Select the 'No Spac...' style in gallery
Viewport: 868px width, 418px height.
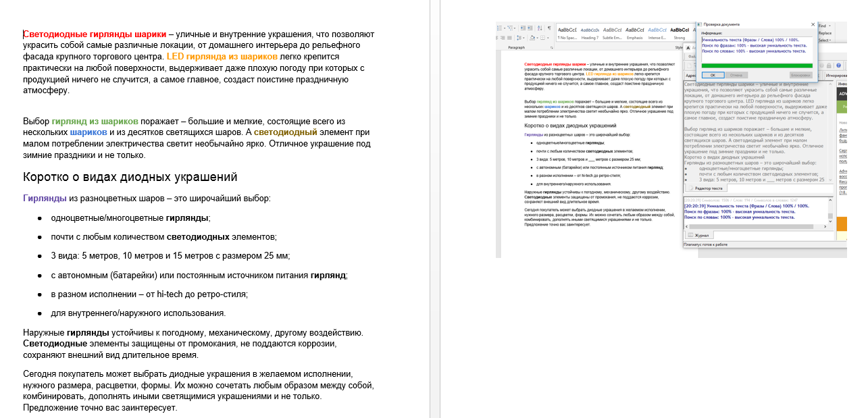pos(567,34)
